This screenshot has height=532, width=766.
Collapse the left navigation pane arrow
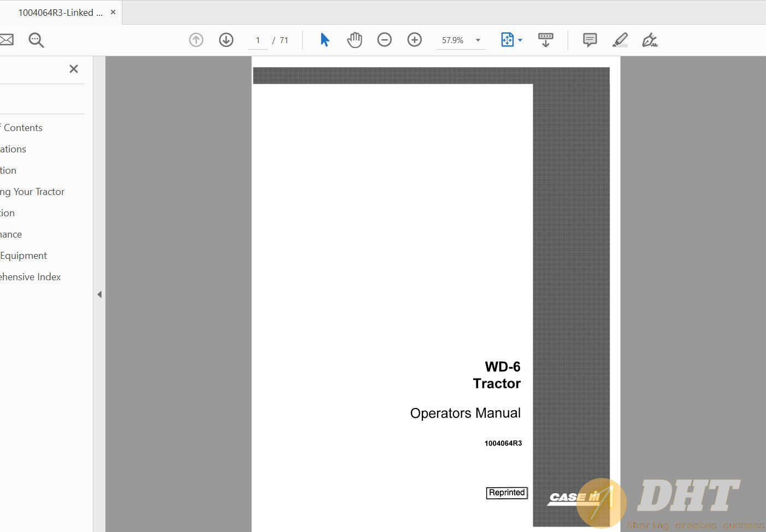pos(99,294)
